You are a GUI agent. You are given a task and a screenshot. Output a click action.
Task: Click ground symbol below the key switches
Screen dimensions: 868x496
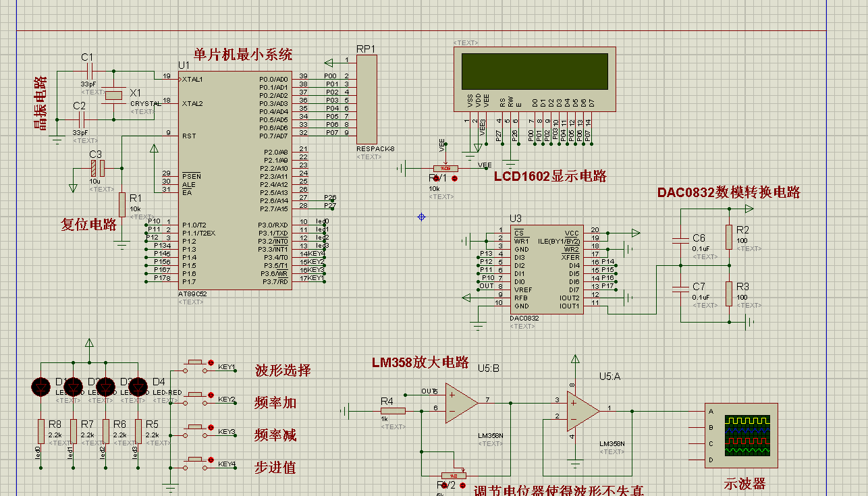point(171,487)
